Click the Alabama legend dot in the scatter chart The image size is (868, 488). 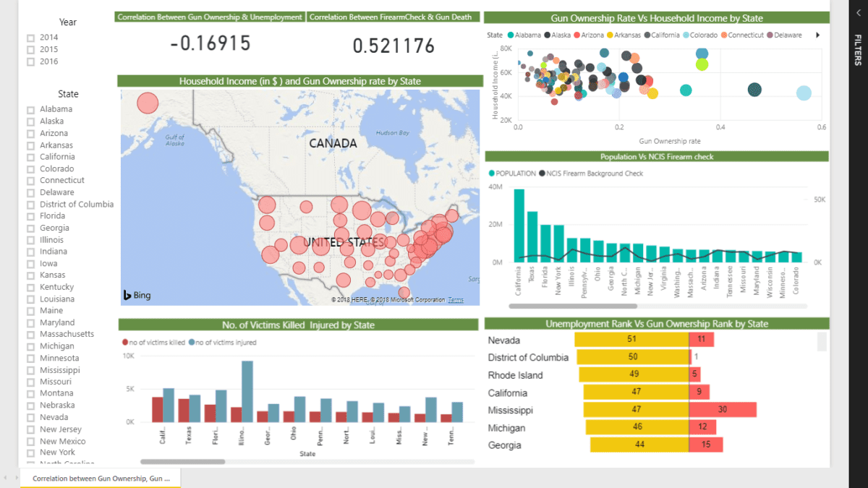(511, 34)
